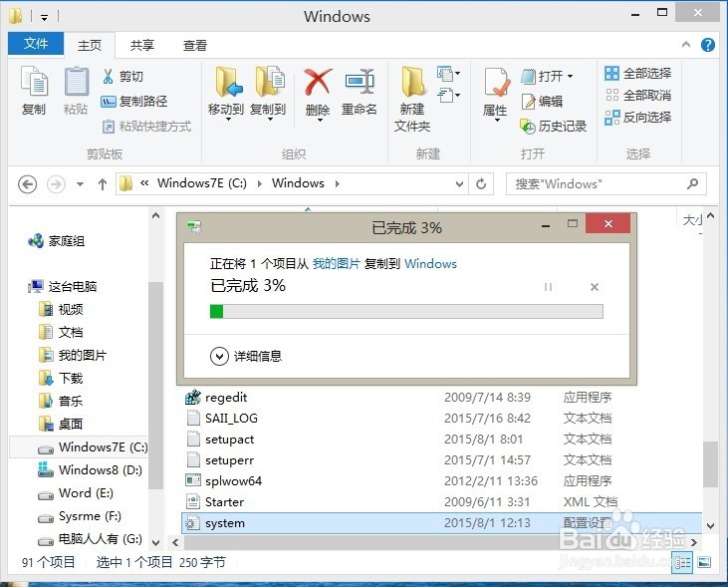Collapse the ribbon with the up chevron
Image resolution: width=728 pixels, height=587 pixels.
coord(686,45)
